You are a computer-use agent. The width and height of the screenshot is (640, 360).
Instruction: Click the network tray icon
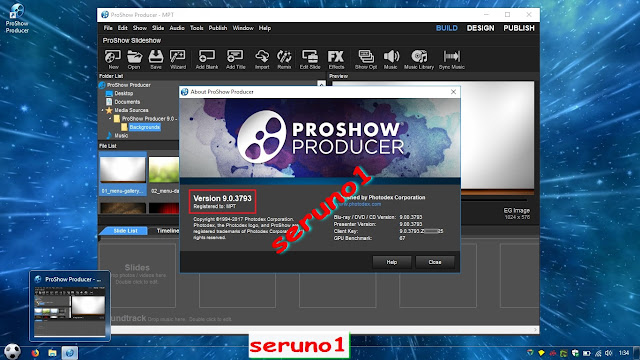click(x=598, y=353)
